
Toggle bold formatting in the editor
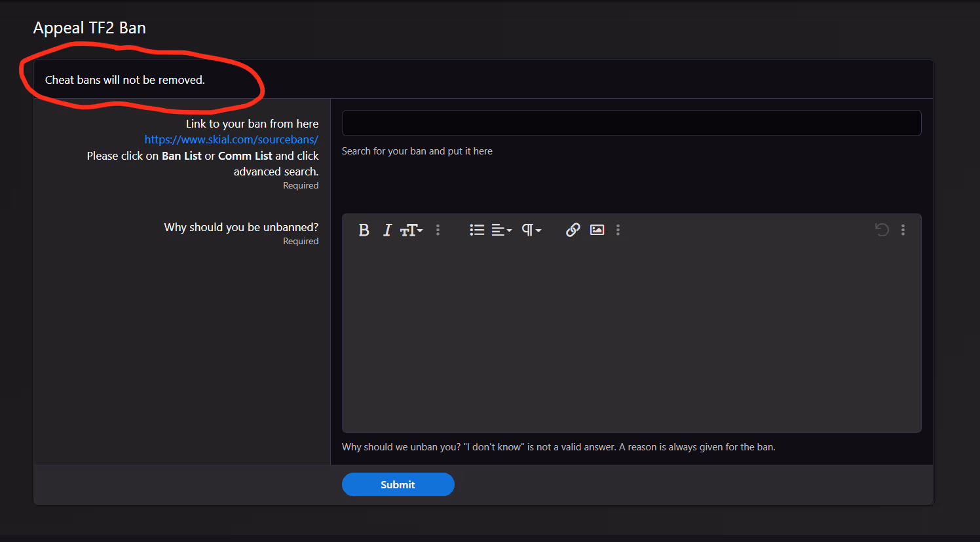(364, 230)
